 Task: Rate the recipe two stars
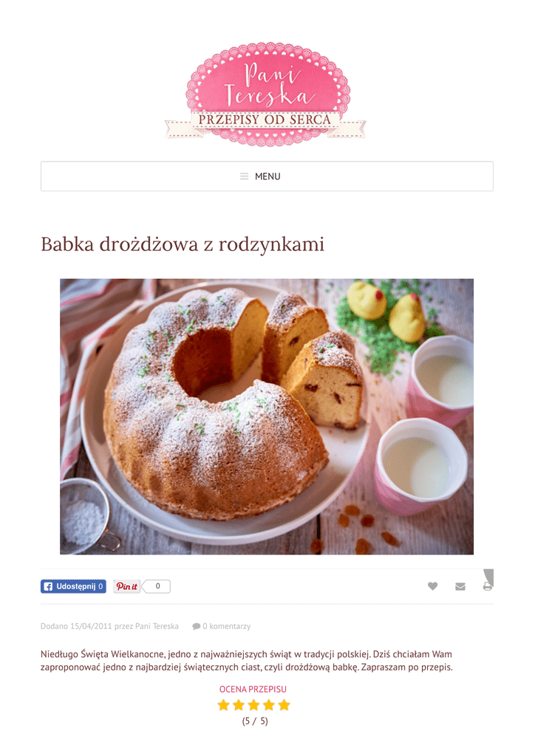(x=239, y=705)
